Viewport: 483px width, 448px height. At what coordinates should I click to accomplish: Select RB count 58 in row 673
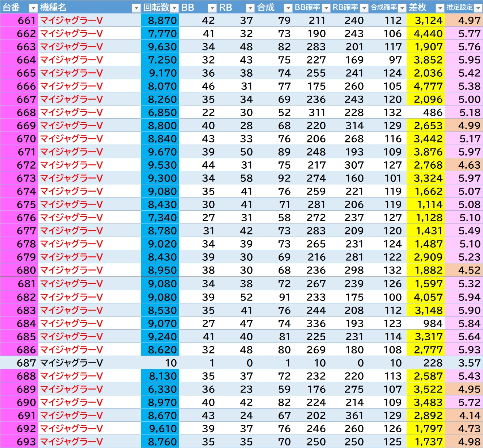[x=236, y=178]
